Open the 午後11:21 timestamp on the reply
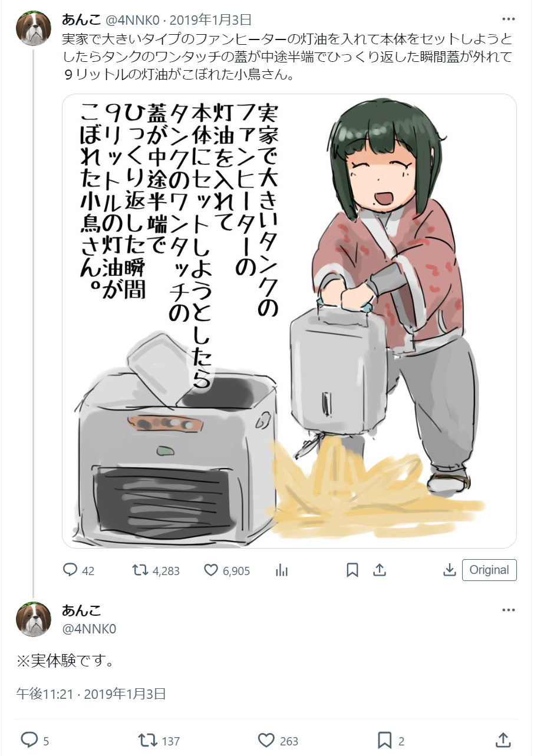The image size is (544, 756). [x=45, y=694]
